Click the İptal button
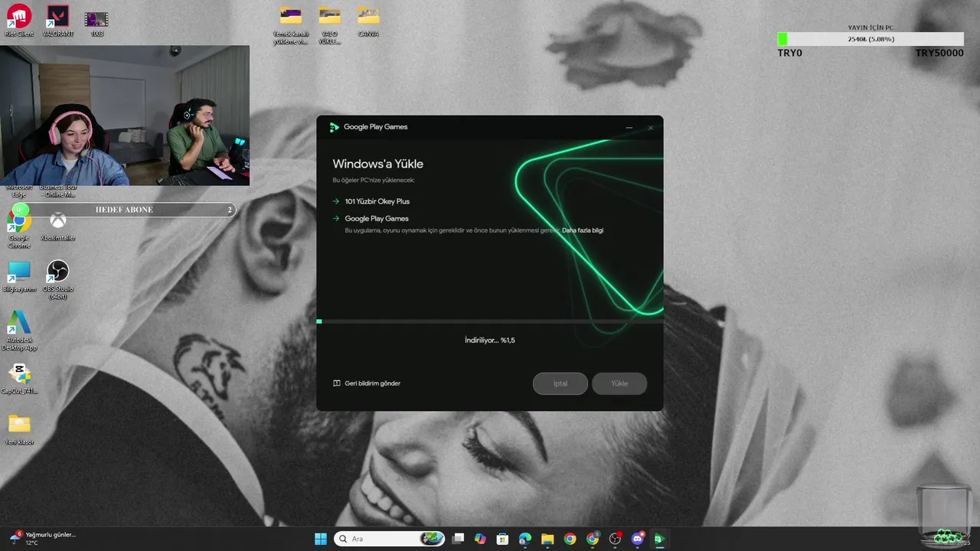Viewport: 980px width, 551px height. (560, 383)
